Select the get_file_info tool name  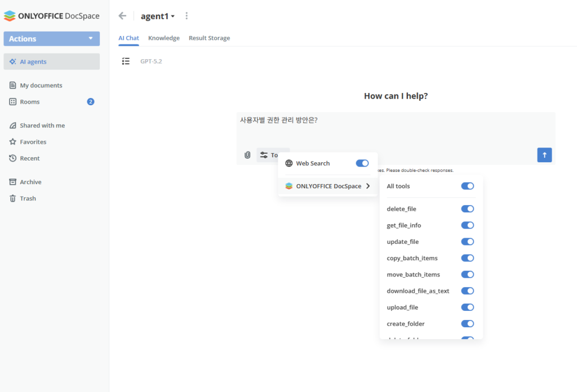(x=403, y=225)
